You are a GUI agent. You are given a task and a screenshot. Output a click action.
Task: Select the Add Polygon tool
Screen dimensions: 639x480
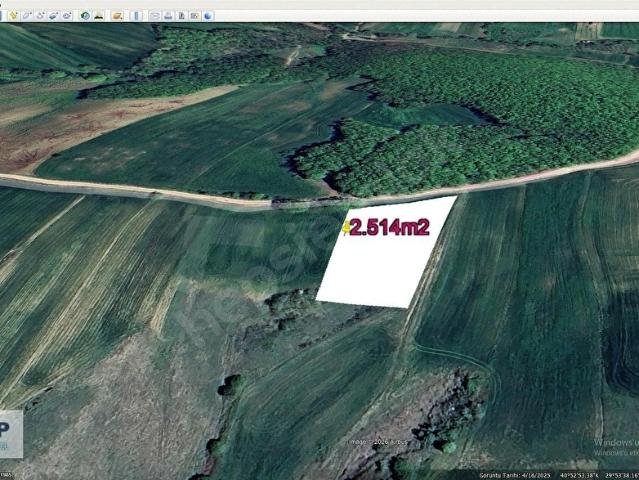click(27, 15)
